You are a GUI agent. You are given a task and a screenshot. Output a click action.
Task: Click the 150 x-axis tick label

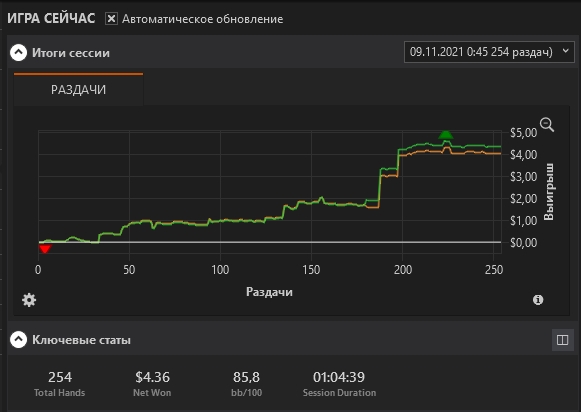[311, 270]
